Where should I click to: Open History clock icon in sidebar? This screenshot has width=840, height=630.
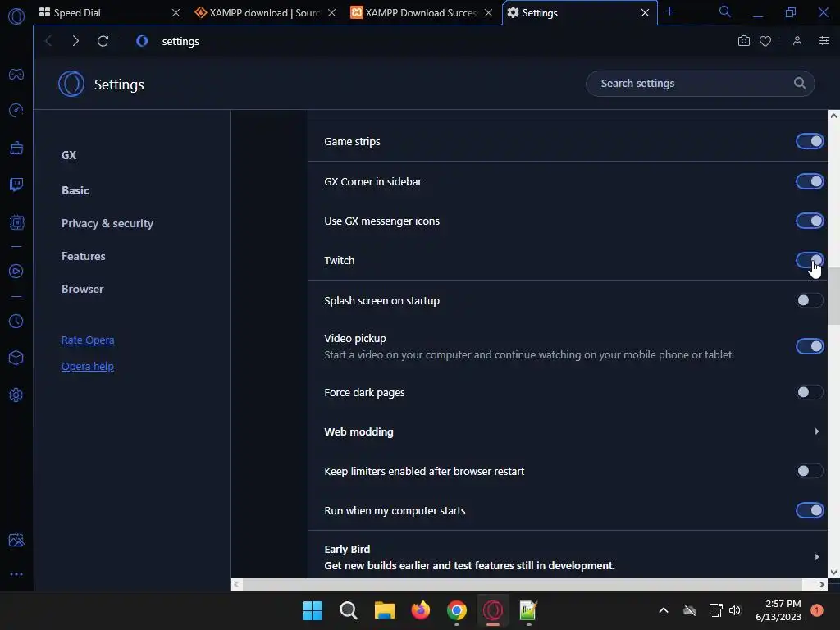pyautogui.click(x=16, y=322)
